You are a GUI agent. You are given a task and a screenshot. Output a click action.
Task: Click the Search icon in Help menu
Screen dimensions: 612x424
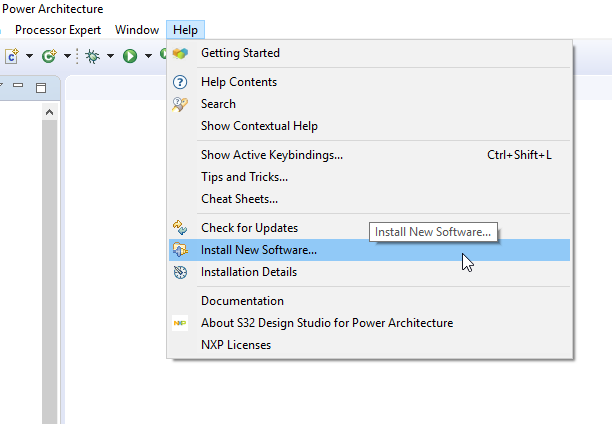[180, 104]
